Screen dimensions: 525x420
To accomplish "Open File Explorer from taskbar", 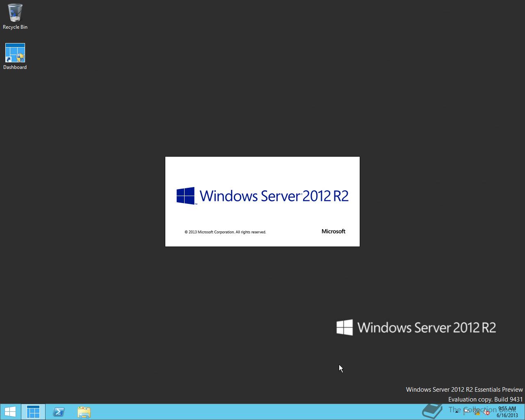I will pos(84,412).
